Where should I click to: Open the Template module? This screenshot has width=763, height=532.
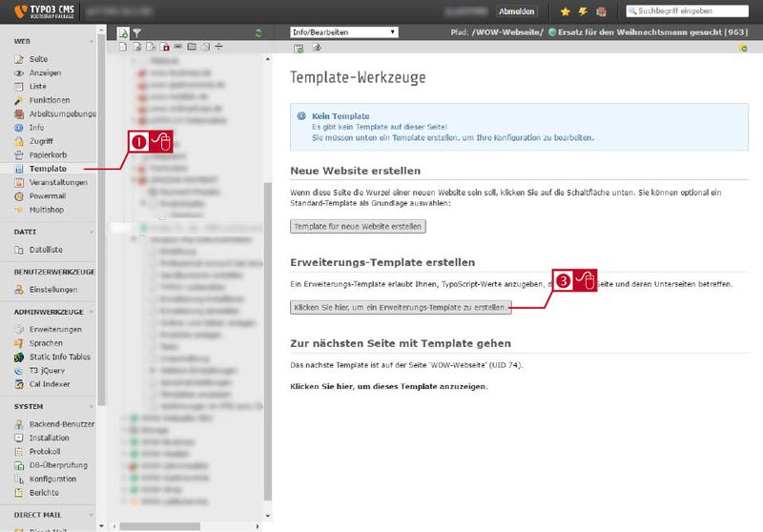point(48,169)
